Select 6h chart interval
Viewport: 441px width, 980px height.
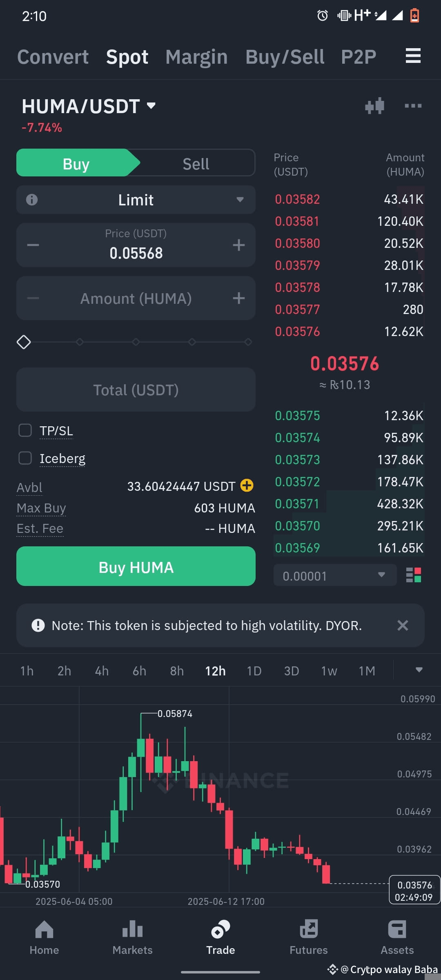(x=139, y=670)
